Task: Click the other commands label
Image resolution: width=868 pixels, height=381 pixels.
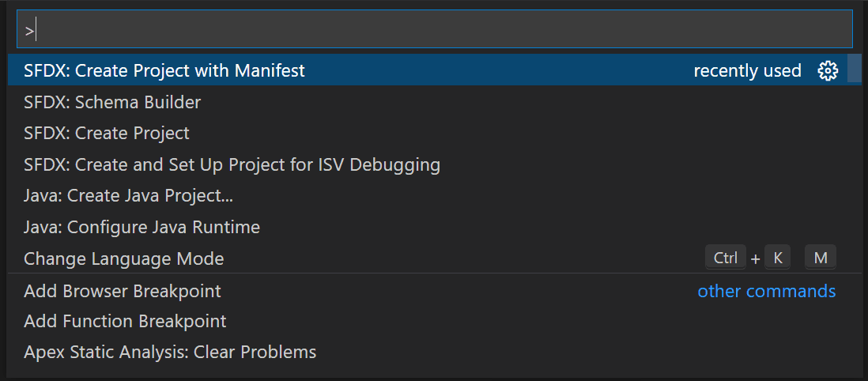Action: (767, 291)
